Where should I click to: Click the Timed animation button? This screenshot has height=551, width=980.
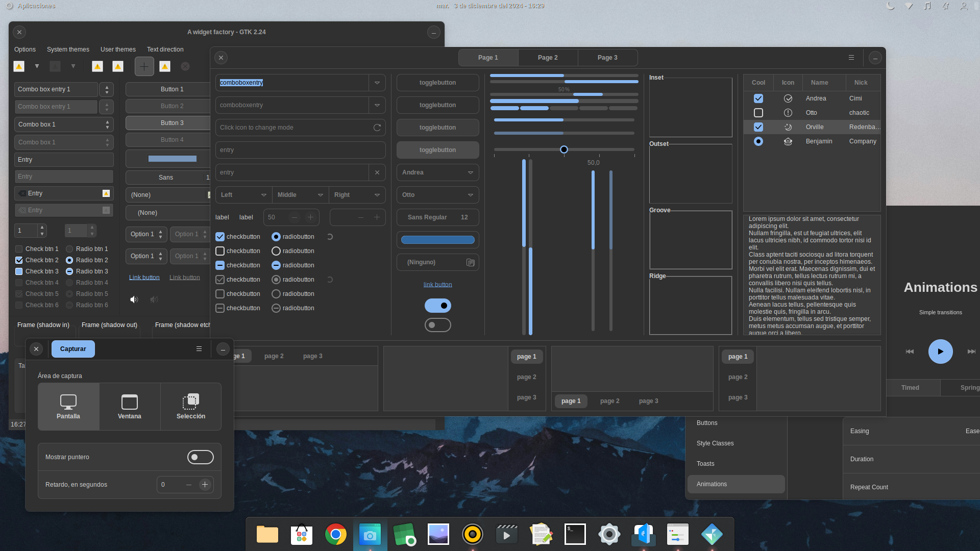pyautogui.click(x=910, y=388)
